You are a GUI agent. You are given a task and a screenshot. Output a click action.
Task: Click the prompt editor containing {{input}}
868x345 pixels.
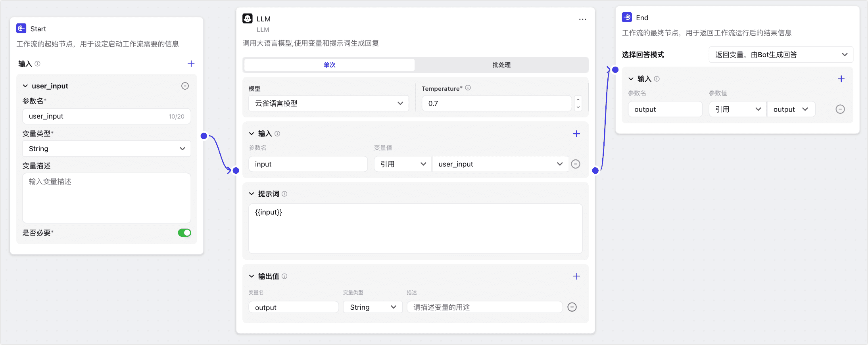click(415, 228)
